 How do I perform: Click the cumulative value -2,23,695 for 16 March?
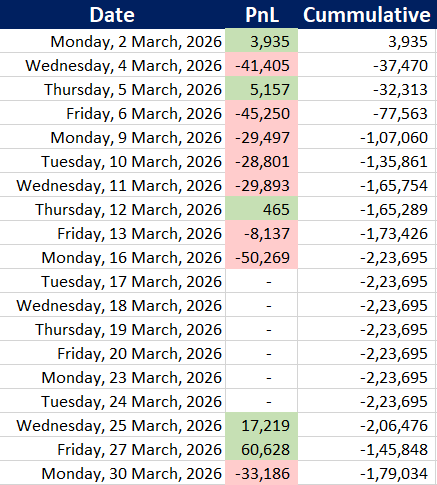(367, 257)
